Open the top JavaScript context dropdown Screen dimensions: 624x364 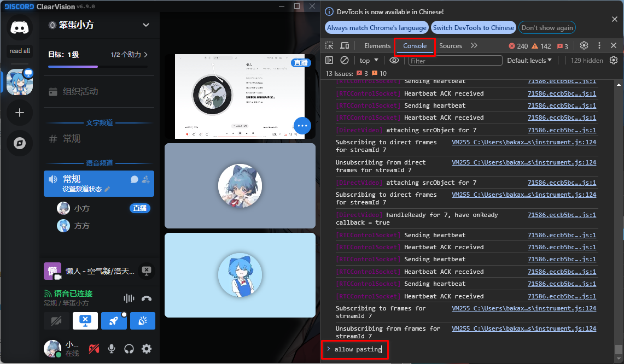tap(369, 61)
